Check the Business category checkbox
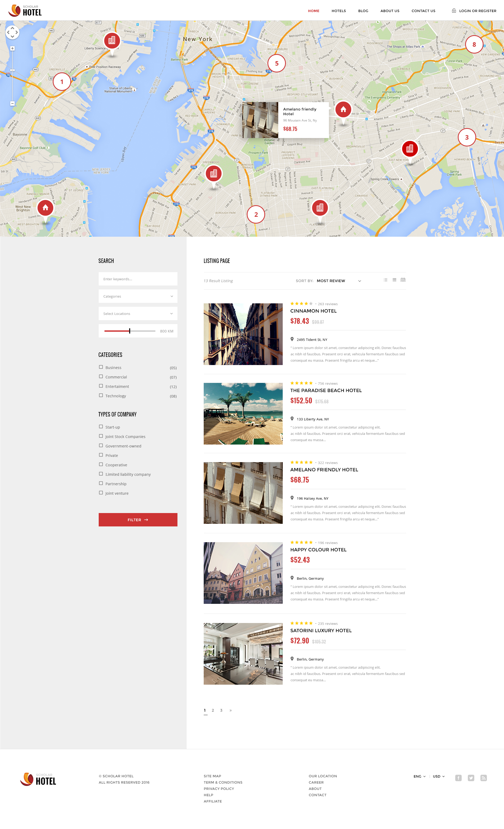The width and height of the screenshot is (504, 829). click(x=101, y=367)
